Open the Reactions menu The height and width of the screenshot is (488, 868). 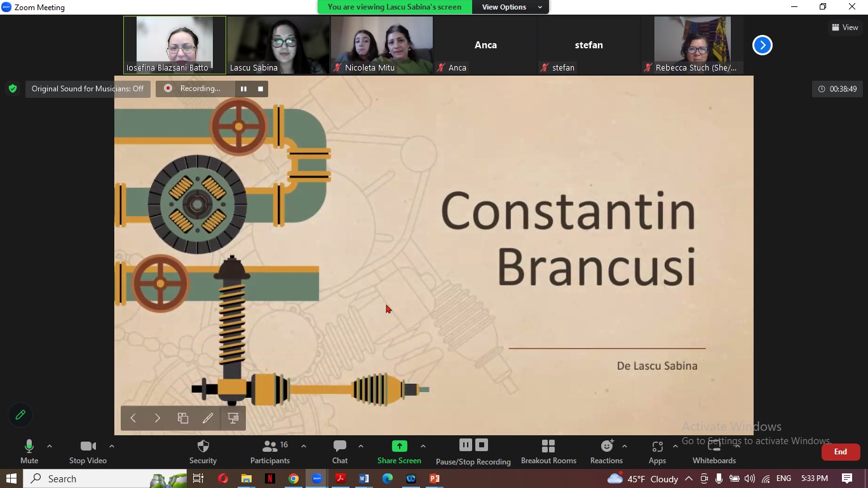606,452
